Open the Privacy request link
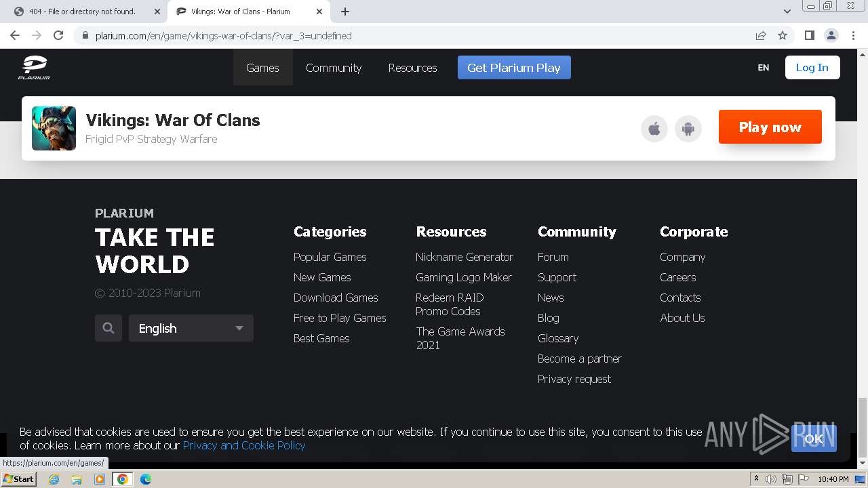The image size is (868, 488). click(x=574, y=379)
